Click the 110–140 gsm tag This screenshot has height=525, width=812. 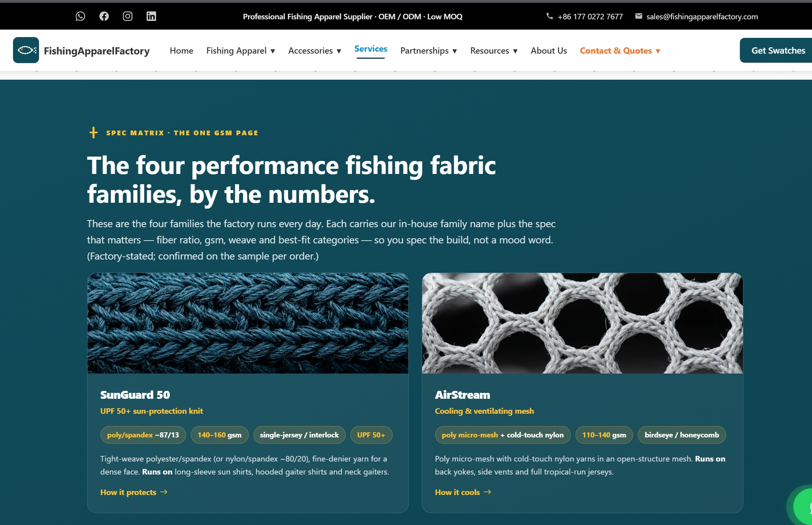(x=604, y=435)
